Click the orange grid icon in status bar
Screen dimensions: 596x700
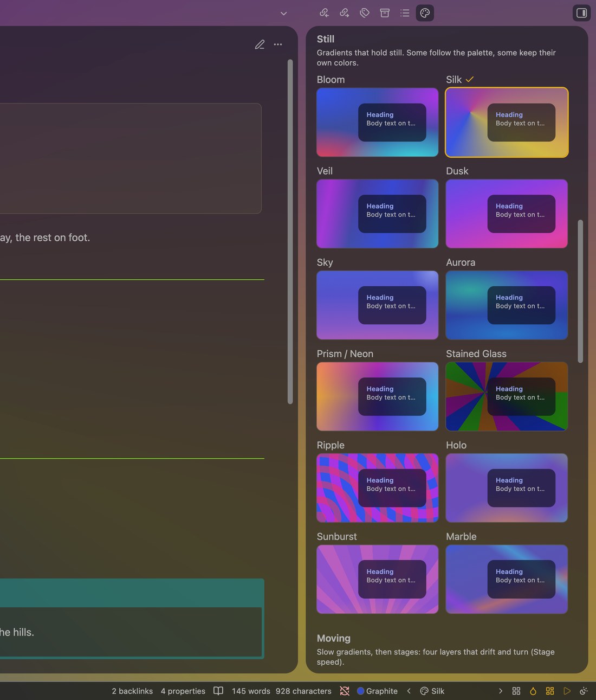[550, 691]
